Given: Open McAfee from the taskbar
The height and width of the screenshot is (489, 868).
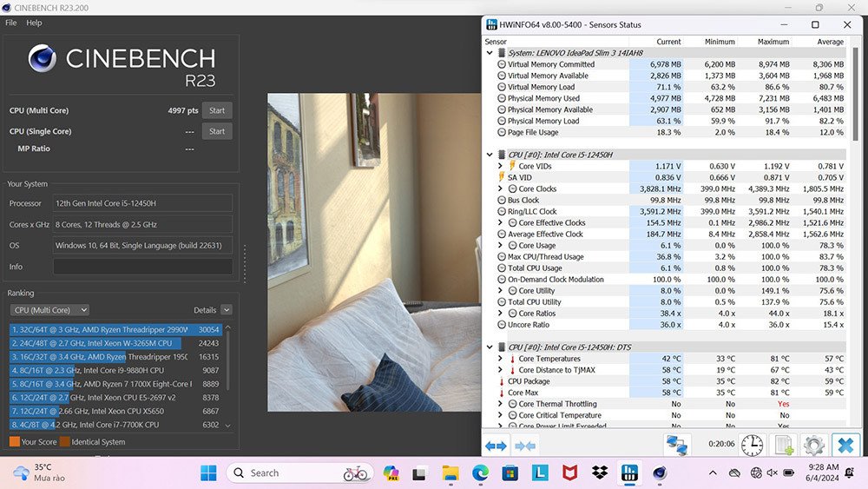Looking at the screenshot, I should click(569, 473).
